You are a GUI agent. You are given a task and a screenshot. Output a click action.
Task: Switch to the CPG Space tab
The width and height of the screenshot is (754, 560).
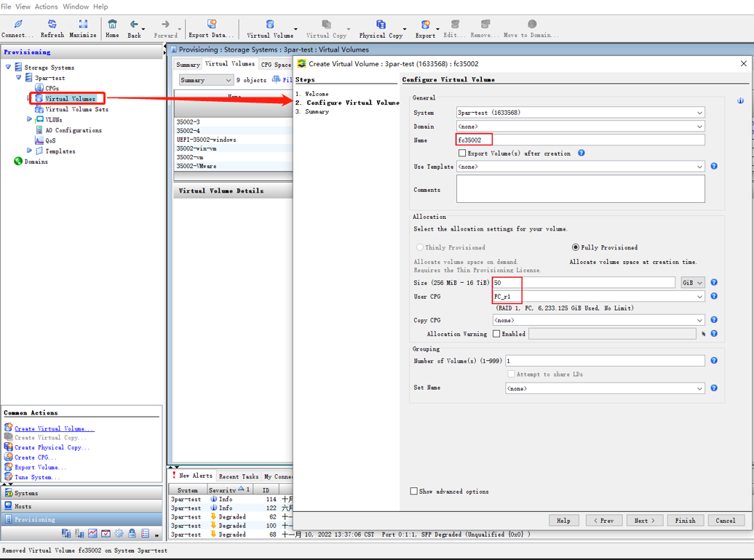coord(276,65)
